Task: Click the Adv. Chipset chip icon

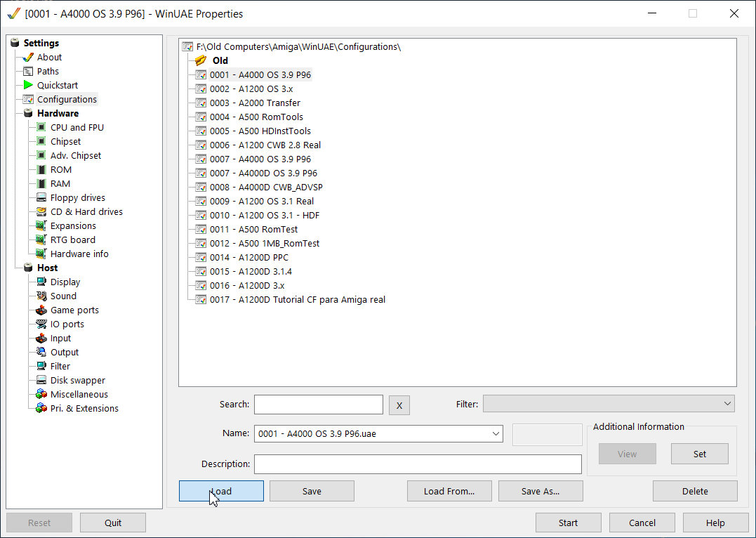Action: pos(41,155)
